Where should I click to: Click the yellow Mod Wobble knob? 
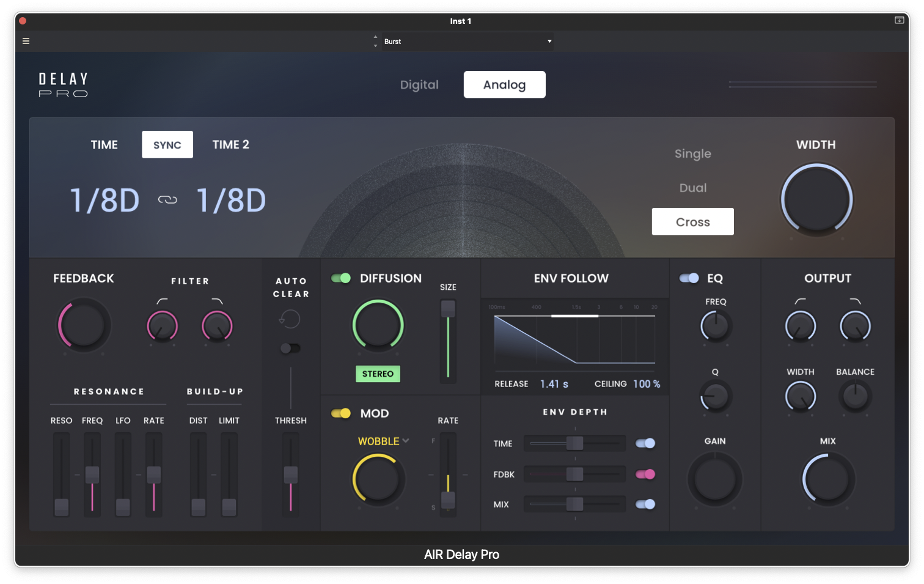point(378,479)
